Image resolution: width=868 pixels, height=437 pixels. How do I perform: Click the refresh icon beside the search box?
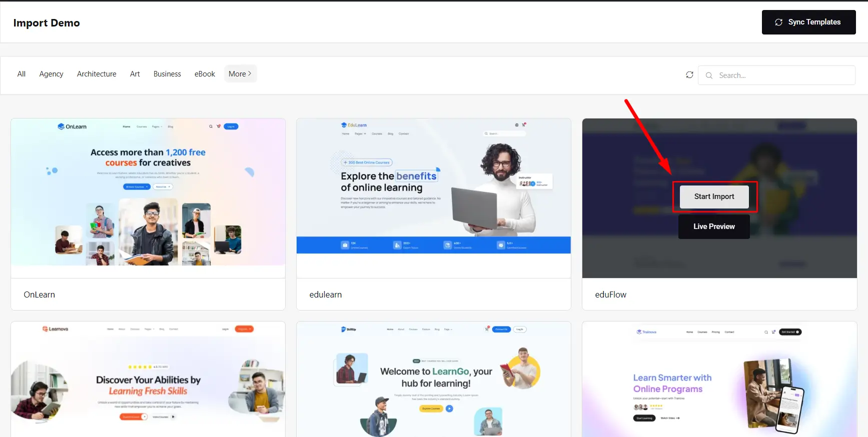pos(689,75)
